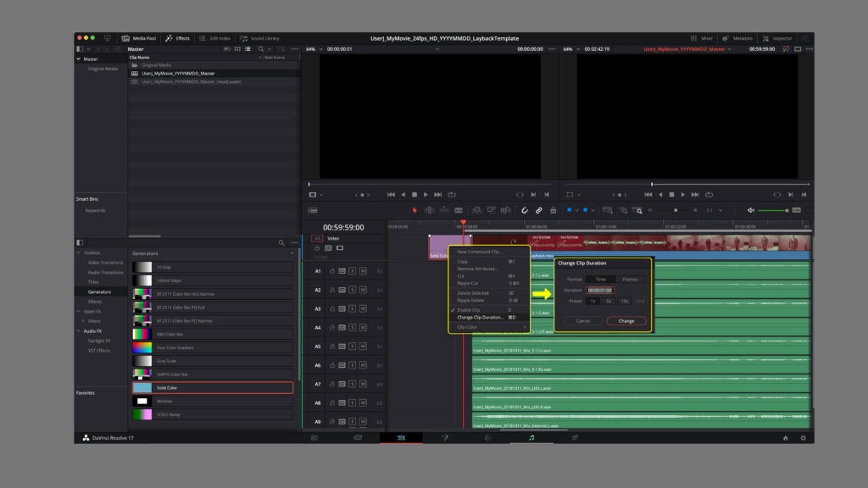The height and width of the screenshot is (488, 868).
Task: Select the 5s duration preset
Action: pyautogui.click(x=609, y=301)
